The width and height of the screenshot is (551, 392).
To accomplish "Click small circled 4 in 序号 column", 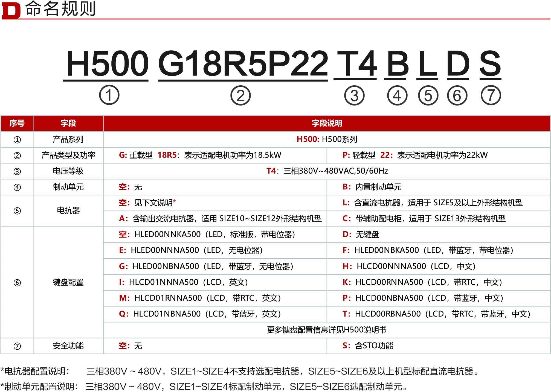I will click(x=17, y=187).
